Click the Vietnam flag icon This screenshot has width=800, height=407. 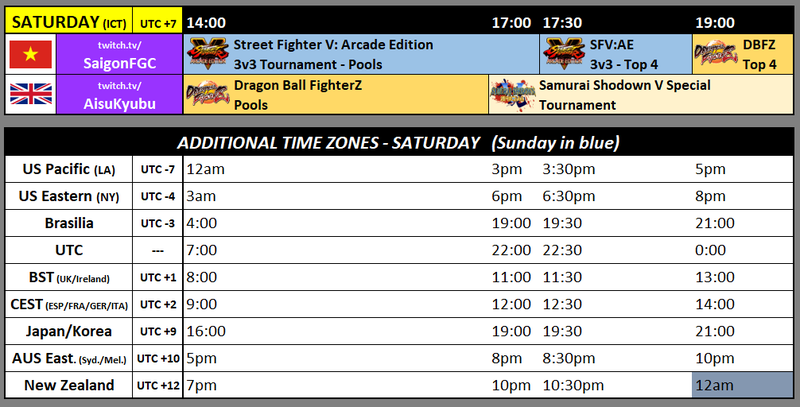point(31,54)
